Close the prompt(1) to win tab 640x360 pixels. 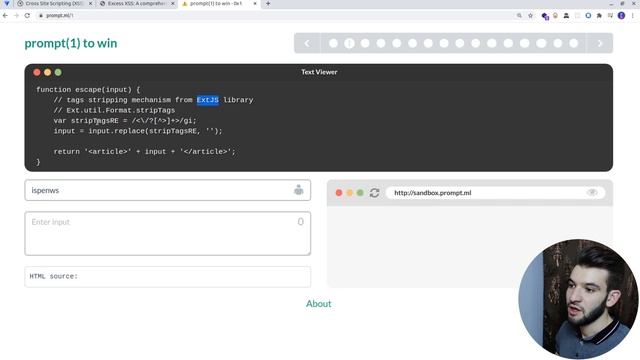[x=255, y=3]
